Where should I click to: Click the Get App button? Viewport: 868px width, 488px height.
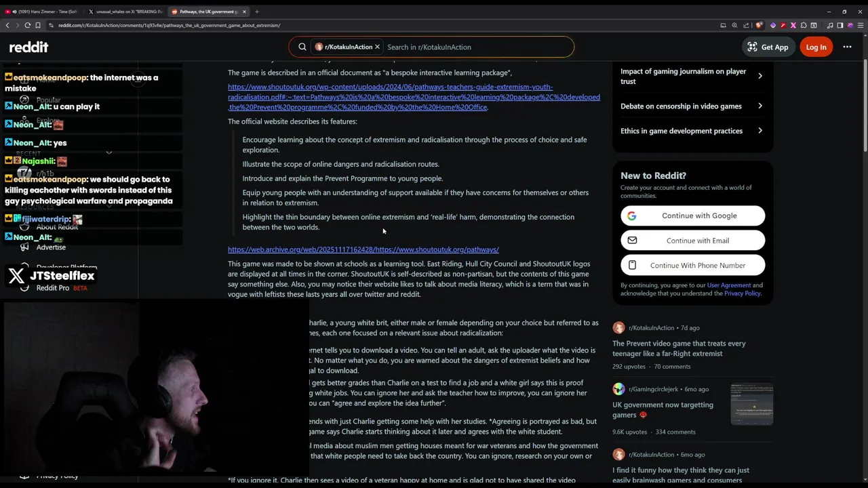click(x=768, y=47)
